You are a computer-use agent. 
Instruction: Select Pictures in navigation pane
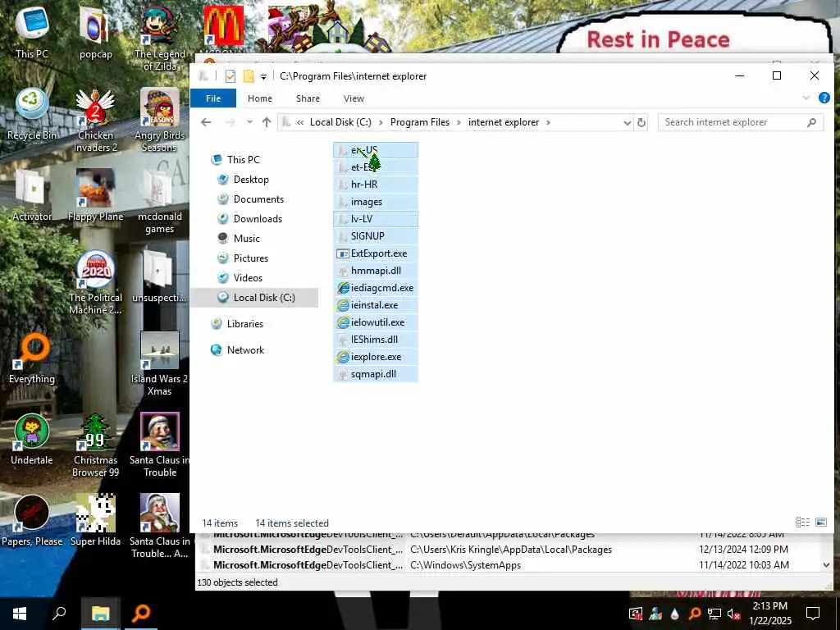251,258
